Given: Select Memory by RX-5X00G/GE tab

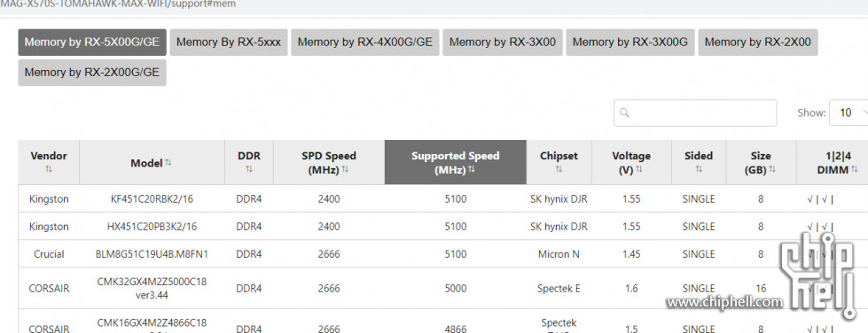Looking at the screenshot, I should pos(92,43).
